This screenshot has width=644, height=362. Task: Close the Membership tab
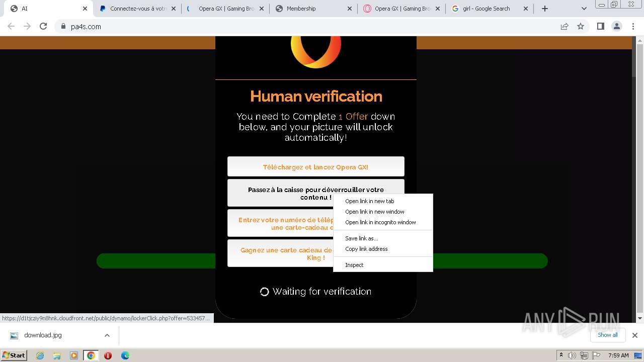pyautogui.click(x=350, y=9)
